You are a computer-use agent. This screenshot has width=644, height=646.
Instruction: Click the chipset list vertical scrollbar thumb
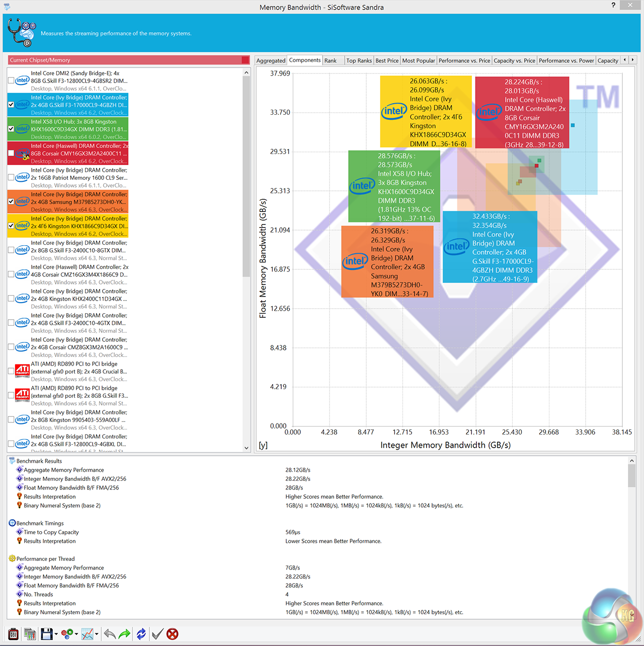tap(247, 176)
